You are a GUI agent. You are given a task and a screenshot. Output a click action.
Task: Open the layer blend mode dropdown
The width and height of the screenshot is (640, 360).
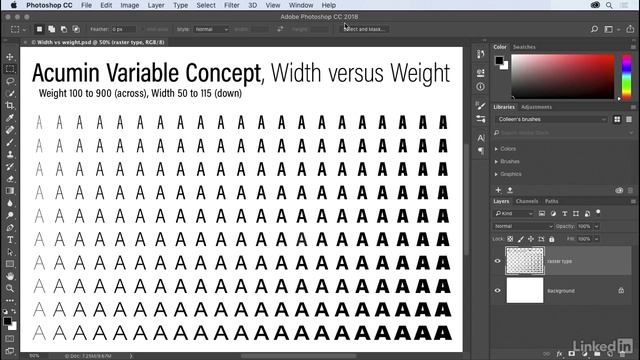pos(523,226)
